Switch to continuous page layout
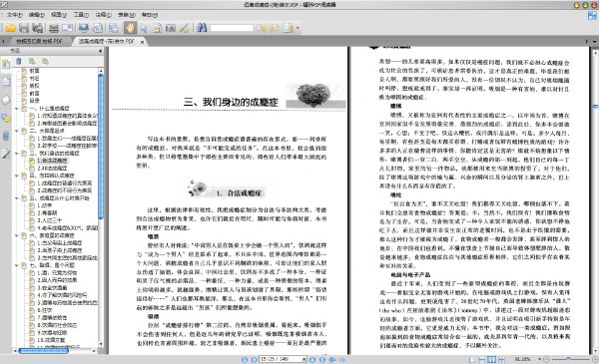The image size is (599, 364). (x=482, y=359)
